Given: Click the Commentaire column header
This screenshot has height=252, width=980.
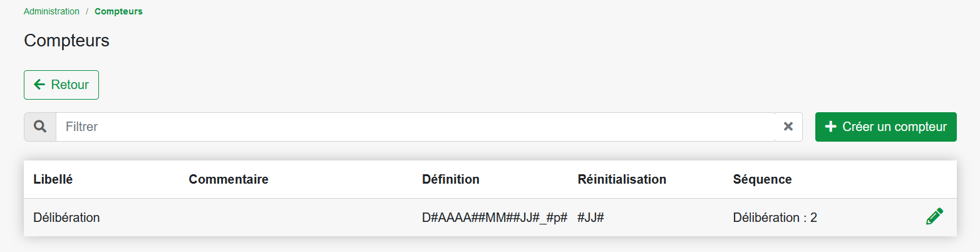Looking at the screenshot, I should pos(229,179).
